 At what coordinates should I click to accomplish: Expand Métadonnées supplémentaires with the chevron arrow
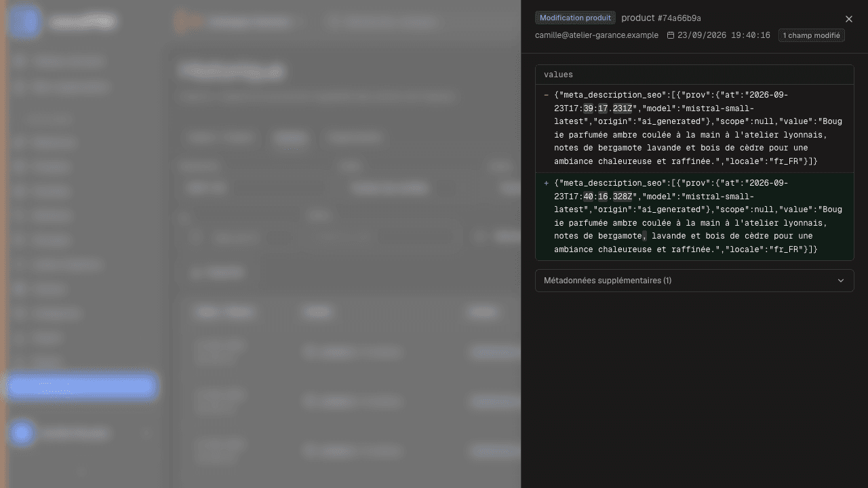tap(841, 281)
